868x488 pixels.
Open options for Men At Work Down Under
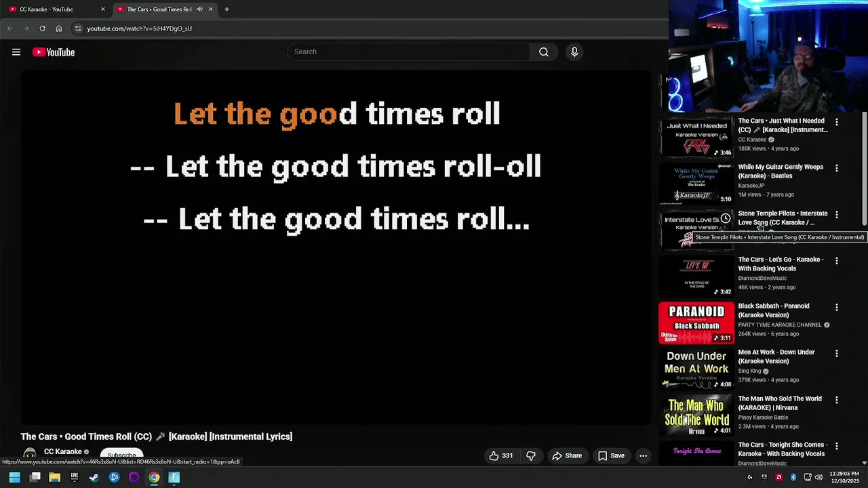click(836, 353)
